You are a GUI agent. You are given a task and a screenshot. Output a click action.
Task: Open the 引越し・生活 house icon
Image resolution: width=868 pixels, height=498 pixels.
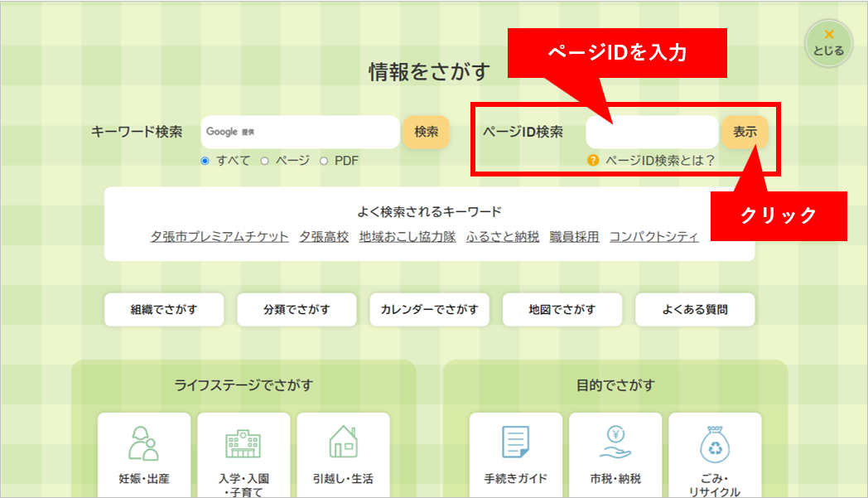click(343, 443)
